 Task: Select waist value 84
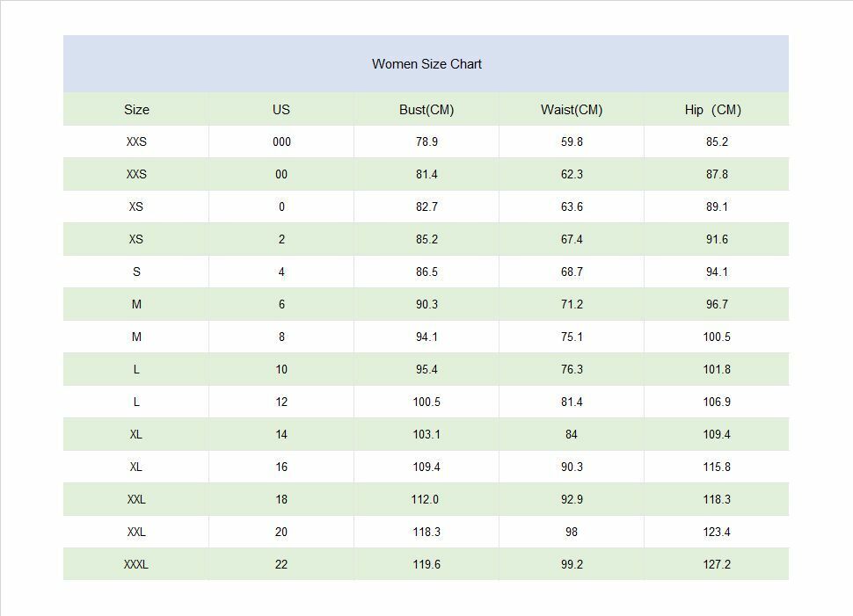tap(572, 434)
